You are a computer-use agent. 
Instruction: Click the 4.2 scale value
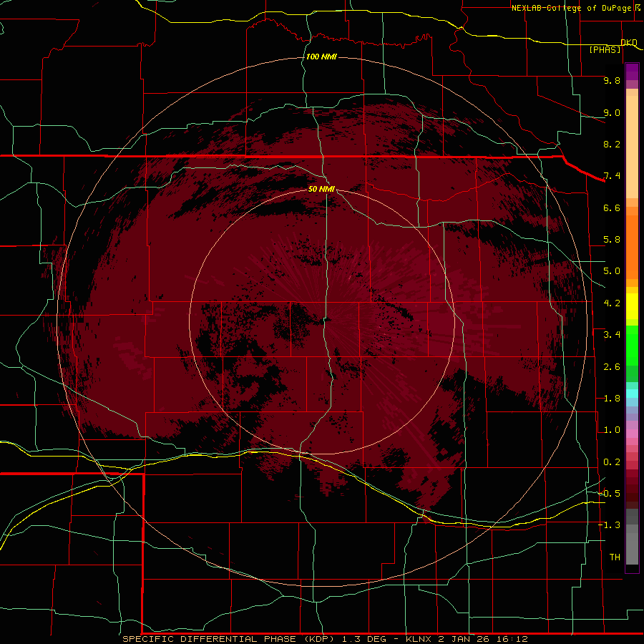click(612, 303)
